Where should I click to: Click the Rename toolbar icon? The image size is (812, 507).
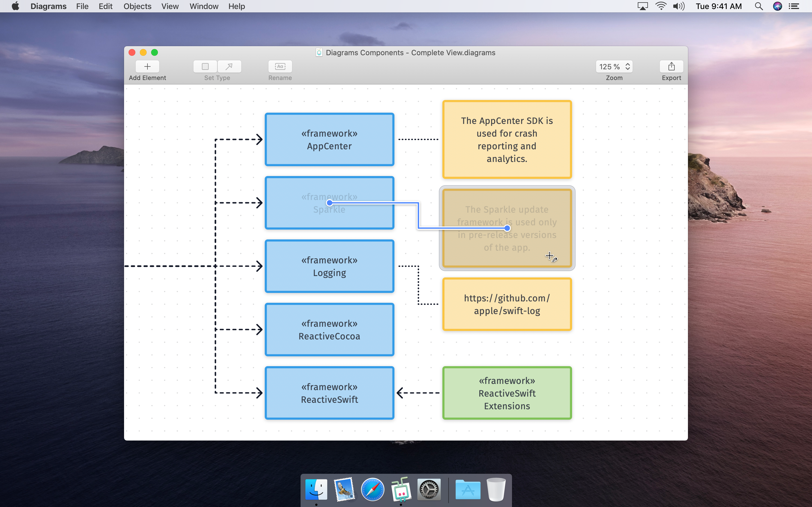click(280, 66)
